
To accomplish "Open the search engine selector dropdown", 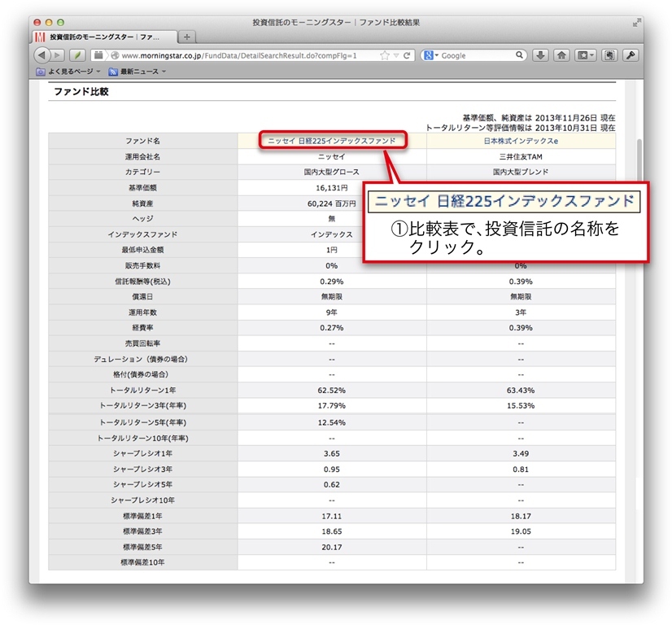I will pos(437,55).
